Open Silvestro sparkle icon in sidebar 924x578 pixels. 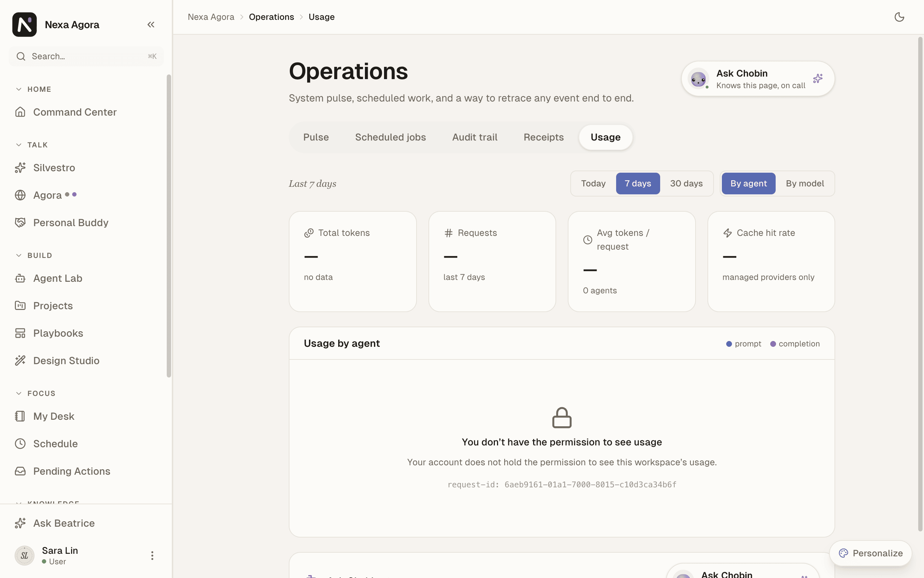click(20, 167)
